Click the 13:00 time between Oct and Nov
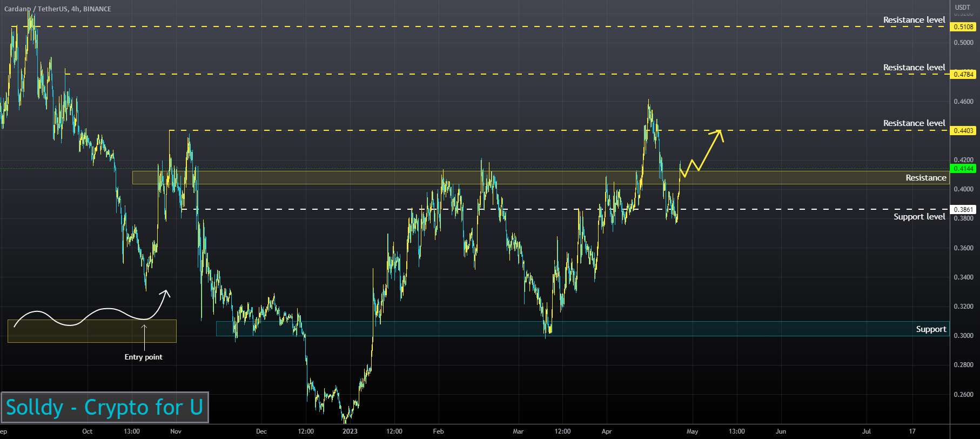The width and height of the screenshot is (980, 439). [x=132, y=431]
